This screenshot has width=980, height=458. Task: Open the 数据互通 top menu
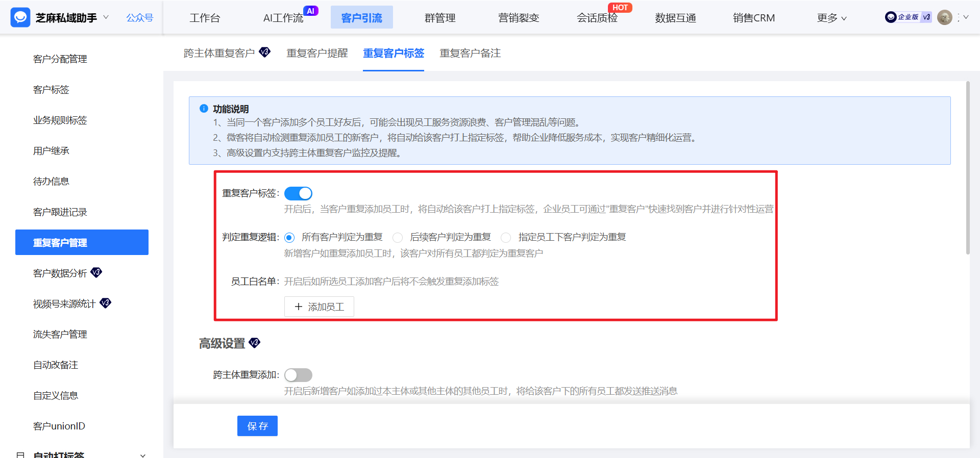tap(675, 18)
